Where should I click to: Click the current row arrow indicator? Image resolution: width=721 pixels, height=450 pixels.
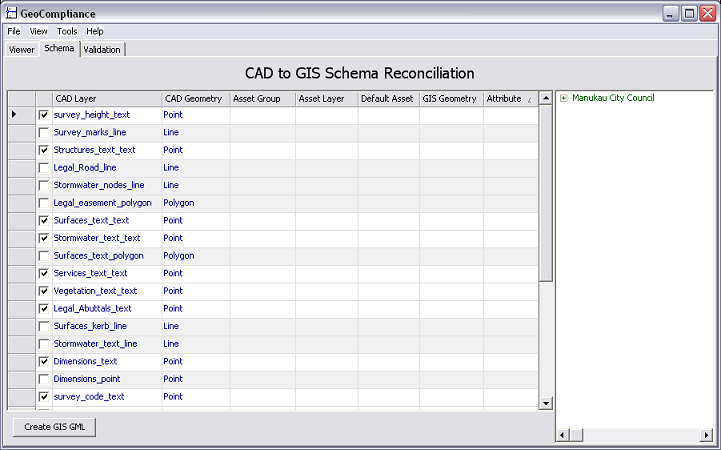tap(14, 114)
